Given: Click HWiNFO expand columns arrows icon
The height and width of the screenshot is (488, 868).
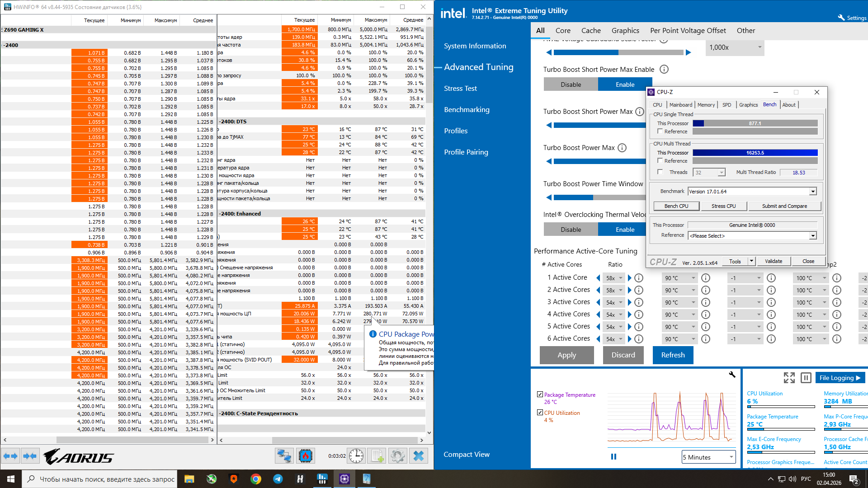Looking at the screenshot, I should click(10, 456).
